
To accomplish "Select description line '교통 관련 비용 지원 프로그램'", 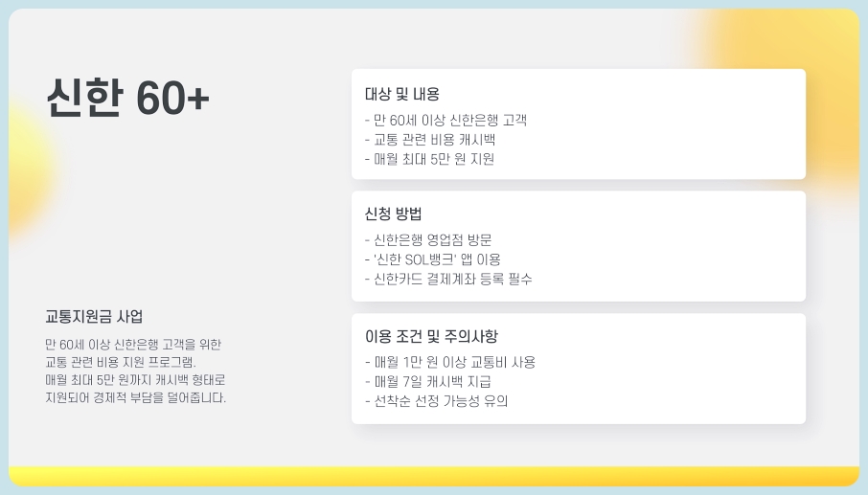I will pyautogui.click(x=121, y=362).
